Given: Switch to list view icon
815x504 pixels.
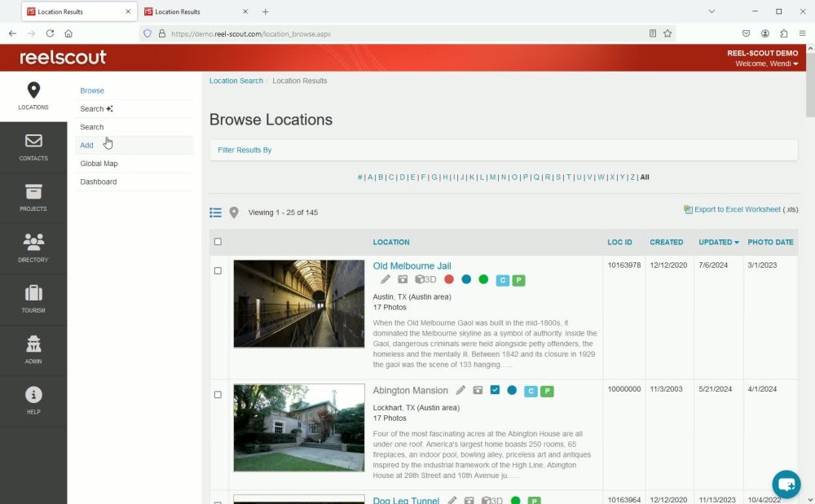Looking at the screenshot, I should [216, 213].
